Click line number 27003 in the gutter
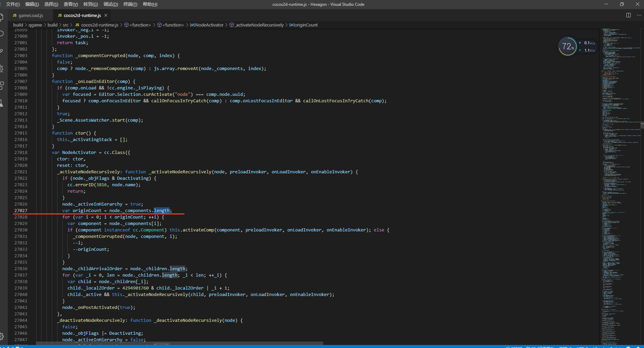 [x=21, y=56]
